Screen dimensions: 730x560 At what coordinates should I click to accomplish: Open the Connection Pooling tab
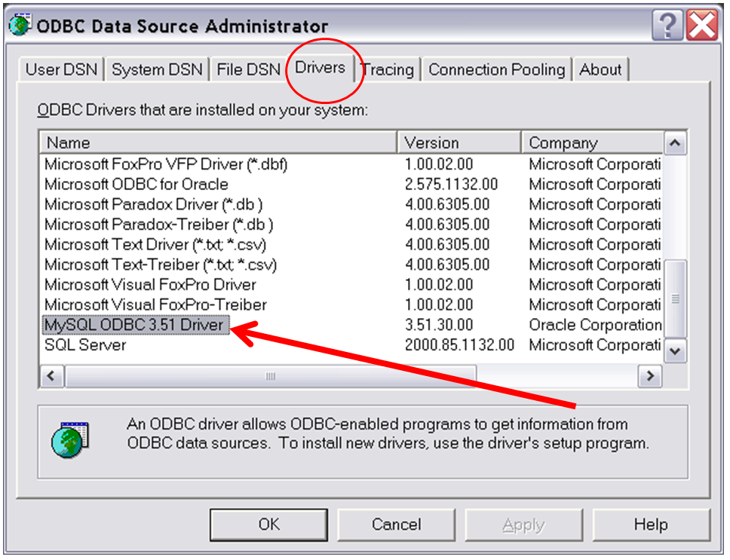pyautogui.click(x=496, y=69)
